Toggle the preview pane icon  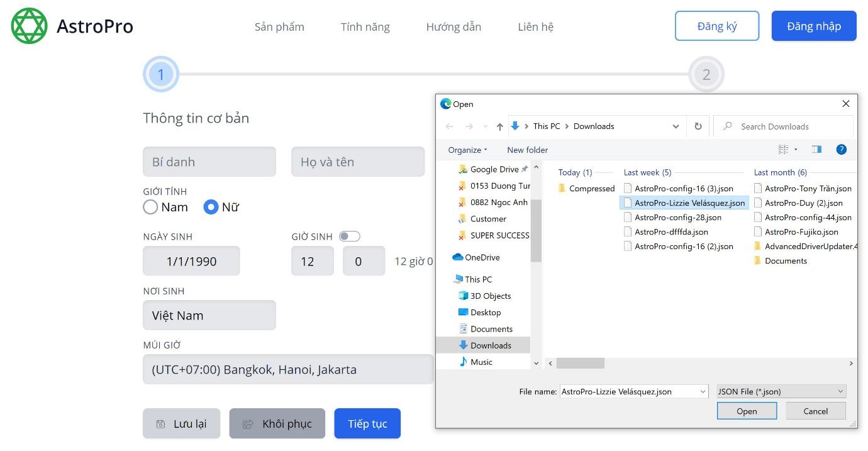pos(816,149)
